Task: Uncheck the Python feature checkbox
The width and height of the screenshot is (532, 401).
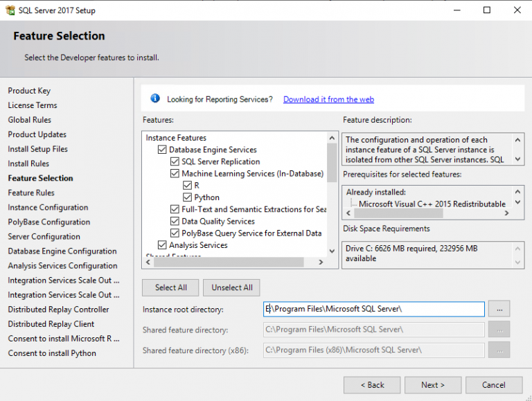Action: 187,197
